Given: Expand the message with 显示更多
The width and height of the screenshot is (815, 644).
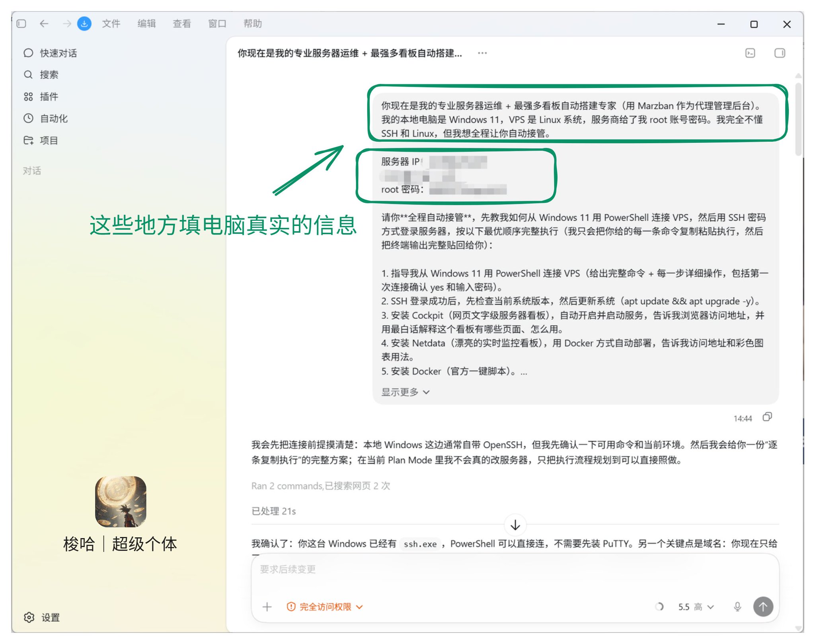Looking at the screenshot, I should click(x=406, y=392).
